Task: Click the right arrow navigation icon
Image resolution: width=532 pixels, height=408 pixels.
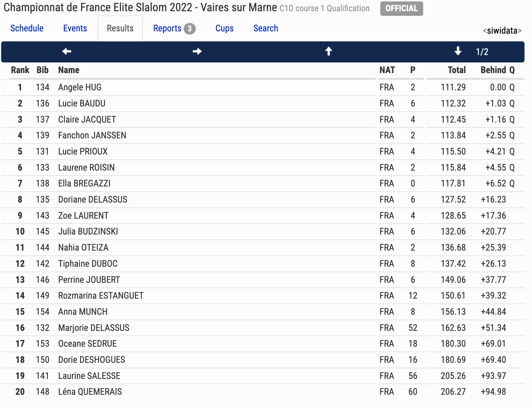Action: [197, 52]
